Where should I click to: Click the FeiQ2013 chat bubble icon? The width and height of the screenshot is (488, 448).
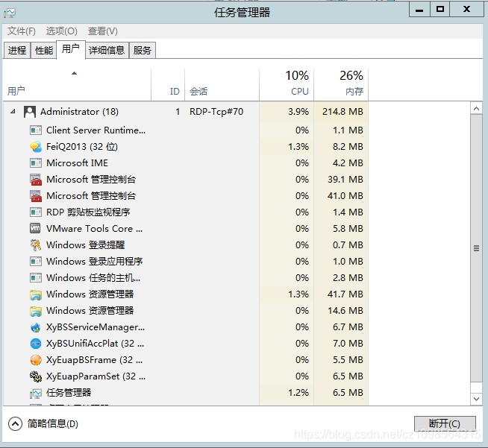point(36,146)
